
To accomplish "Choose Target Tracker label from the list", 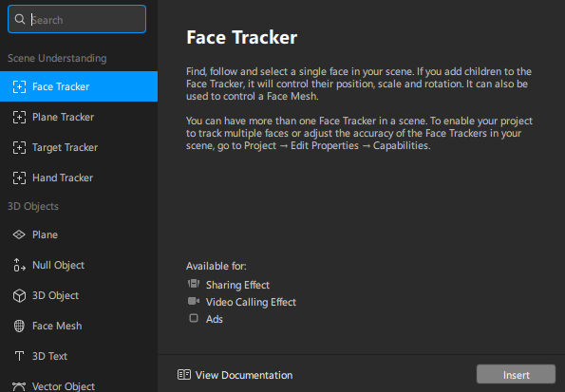I will pyautogui.click(x=65, y=148).
